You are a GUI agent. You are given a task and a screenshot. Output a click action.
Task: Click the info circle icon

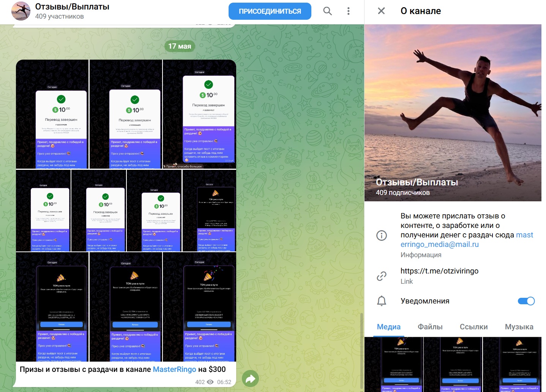(x=381, y=236)
